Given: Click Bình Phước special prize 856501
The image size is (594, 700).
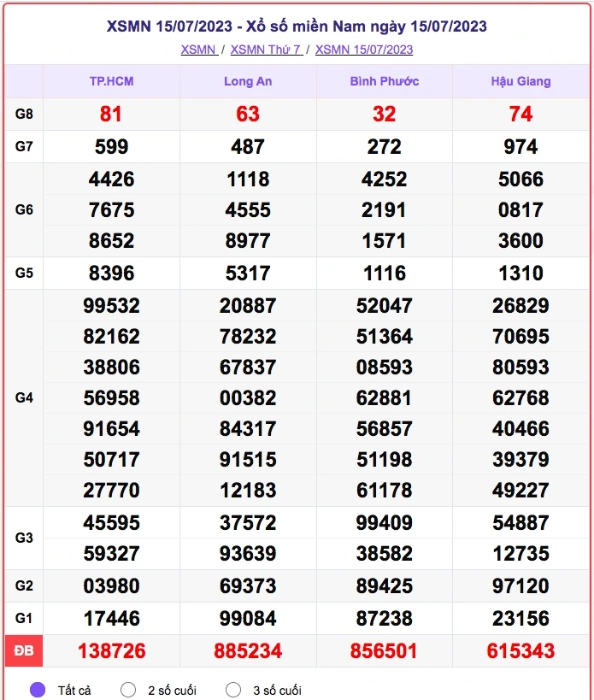Looking at the screenshot, I should click(384, 651).
